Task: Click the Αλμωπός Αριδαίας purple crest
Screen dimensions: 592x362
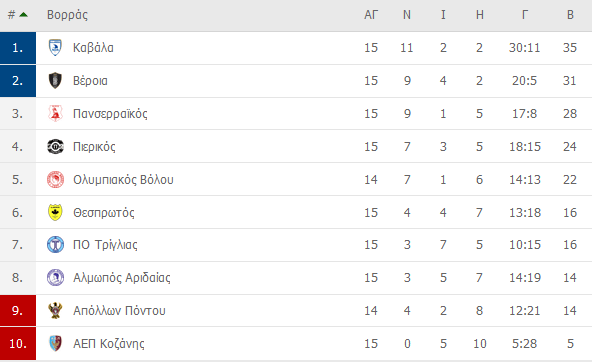Action: (55, 278)
